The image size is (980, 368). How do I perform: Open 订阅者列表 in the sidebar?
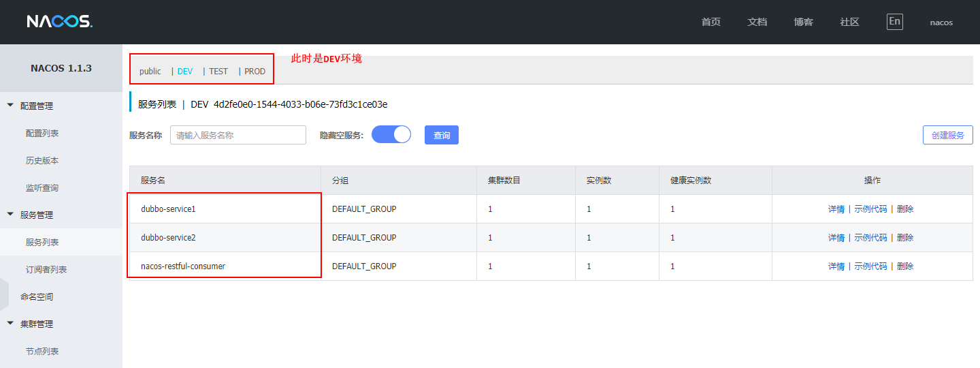pos(46,269)
